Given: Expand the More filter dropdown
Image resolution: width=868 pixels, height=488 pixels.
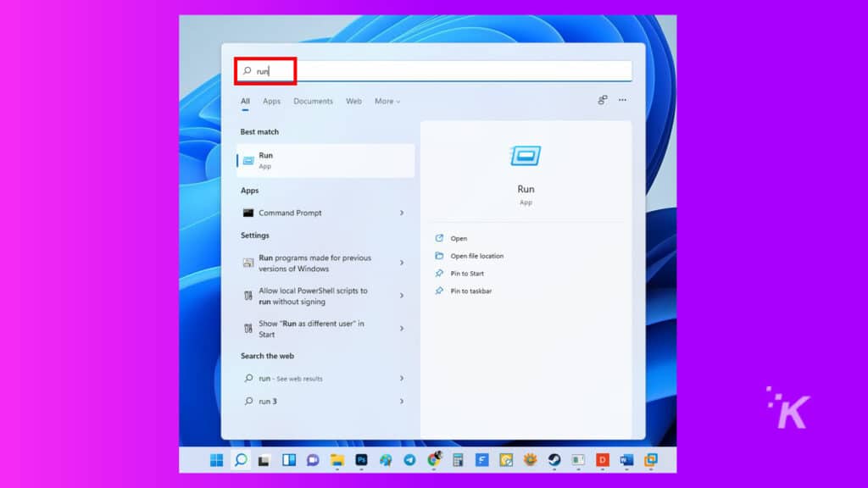Looking at the screenshot, I should [x=387, y=102].
